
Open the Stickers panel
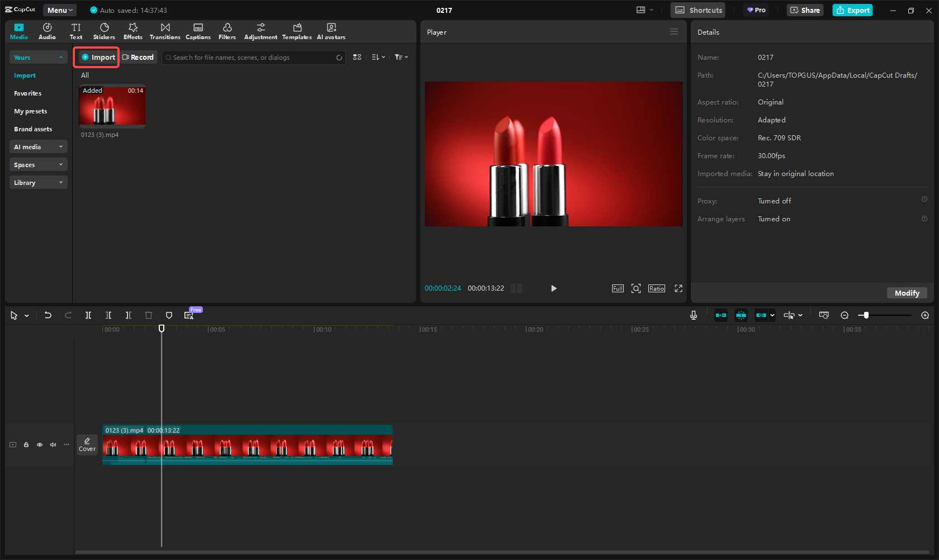pyautogui.click(x=104, y=31)
